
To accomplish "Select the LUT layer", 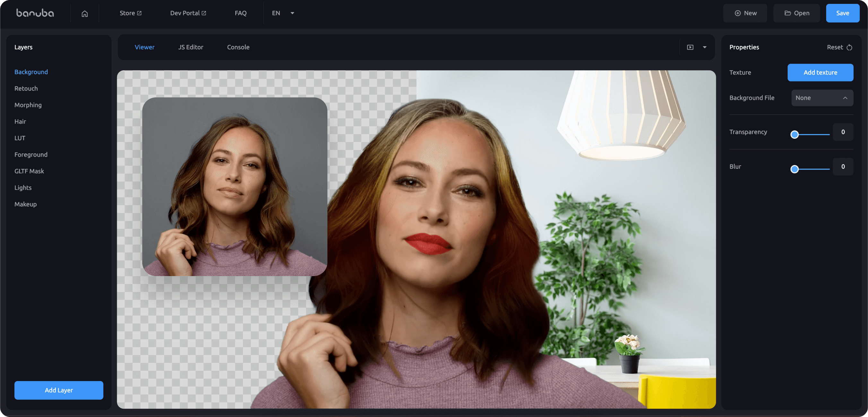I will point(19,138).
